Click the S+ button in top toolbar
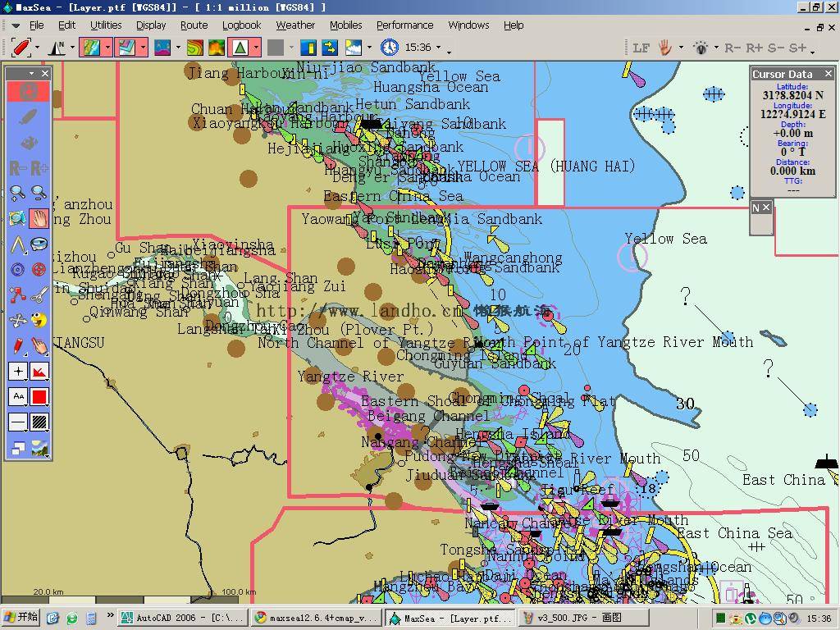Image resolution: width=840 pixels, height=630 pixels. pyautogui.click(x=797, y=48)
